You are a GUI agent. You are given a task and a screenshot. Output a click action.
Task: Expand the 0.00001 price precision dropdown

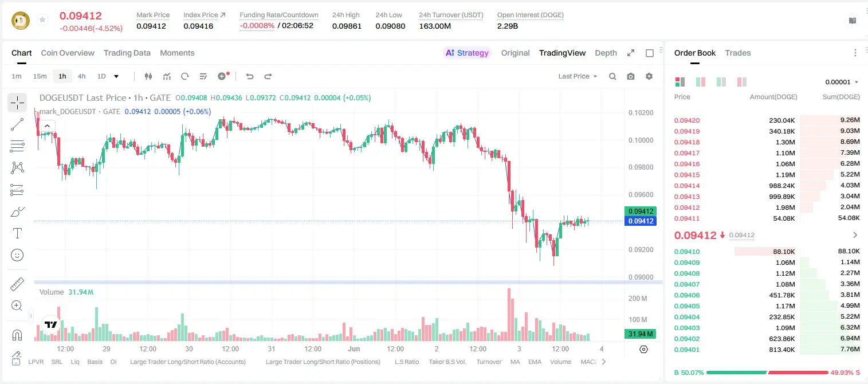(842, 82)
